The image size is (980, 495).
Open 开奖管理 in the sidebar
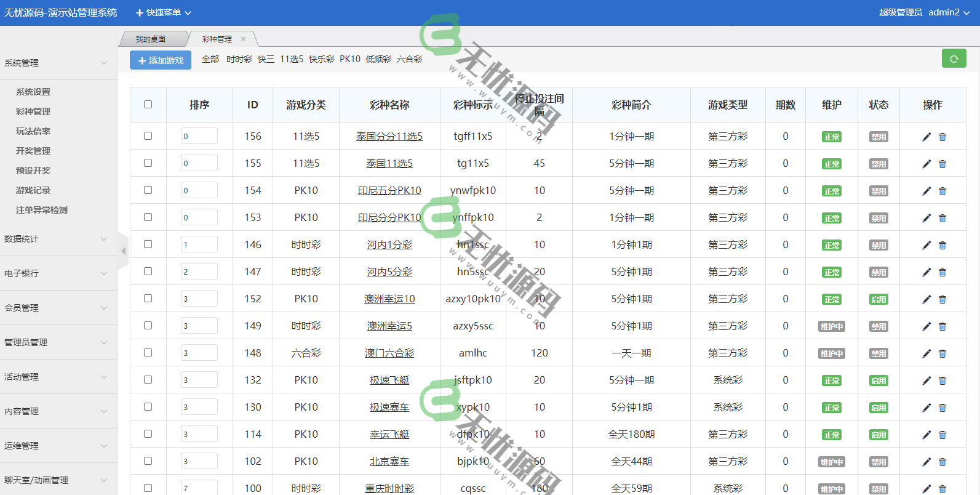[x=33, y=151]
